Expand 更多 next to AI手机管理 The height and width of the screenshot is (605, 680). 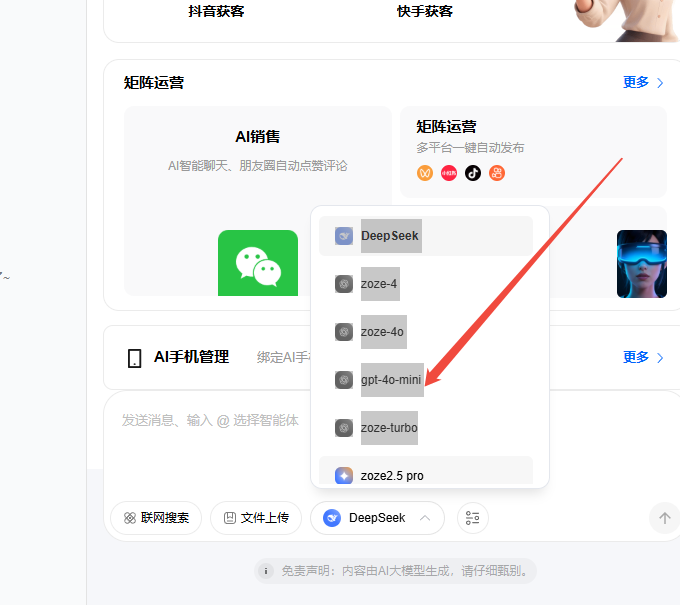tap(643, 357)
